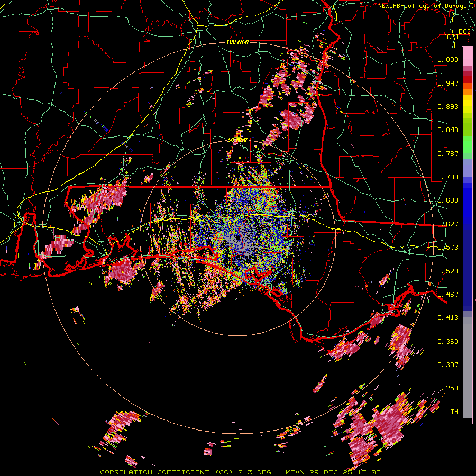Click the light pink top color bar segment
476x476 pixels.
coord(467,57)
